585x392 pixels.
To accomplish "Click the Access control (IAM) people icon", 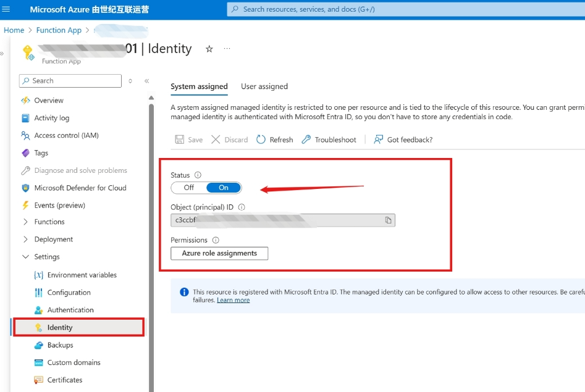I will coord(25,135).
